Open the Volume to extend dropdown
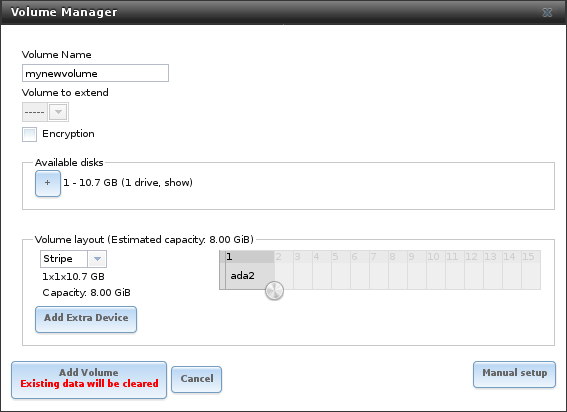The image size is (567, 412). [45, 112]
